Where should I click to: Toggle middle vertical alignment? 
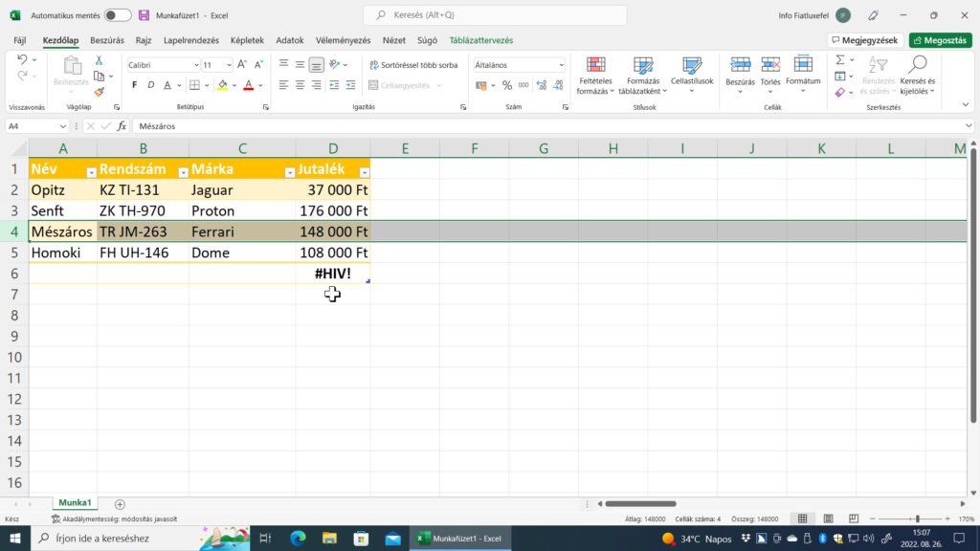coord(300,64)
